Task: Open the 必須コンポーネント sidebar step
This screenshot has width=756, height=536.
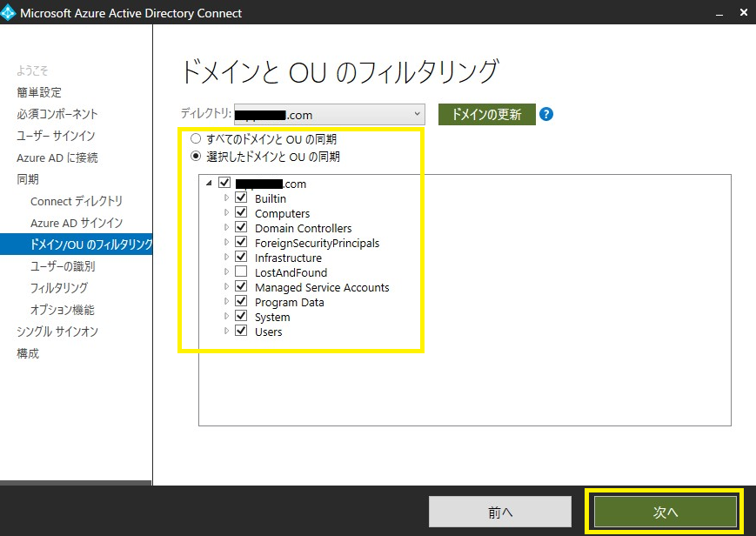Action: tap(57, 114)
